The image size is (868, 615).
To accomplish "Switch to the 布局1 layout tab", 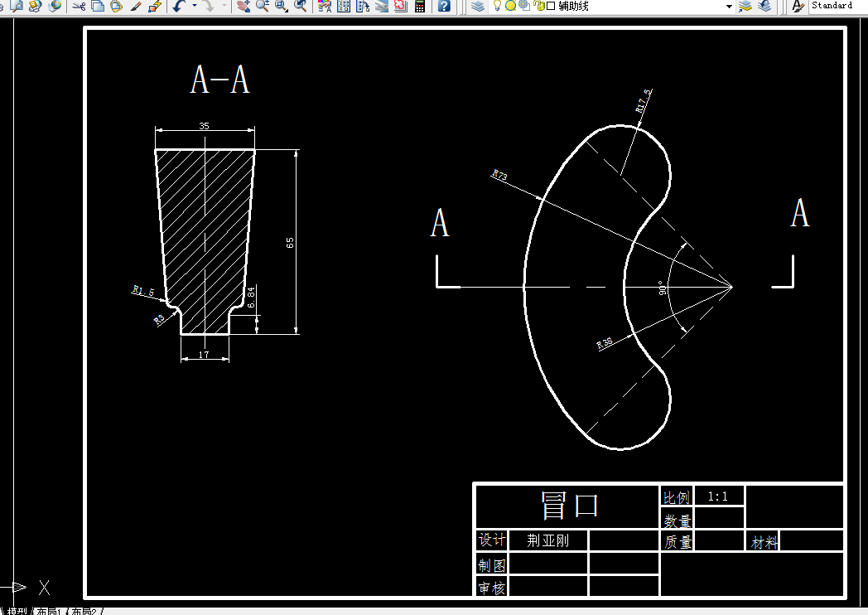I will pos(49,611).
